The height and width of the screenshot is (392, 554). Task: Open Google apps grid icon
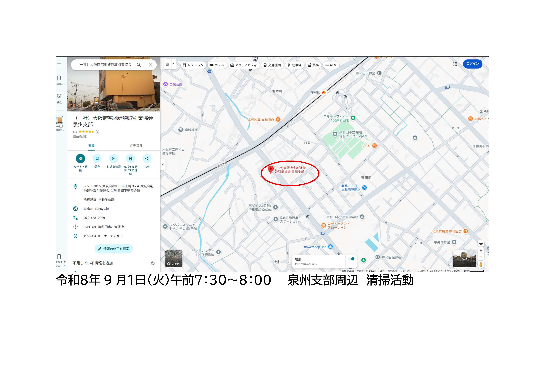[x=455, y=64]
